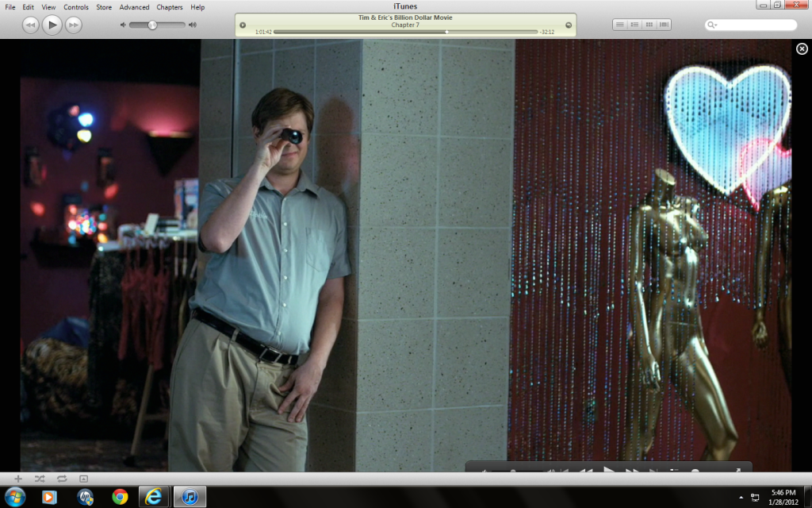Launch Google Chrome from taskbar
Viewport: 812px width, 508px height.
[x=120, y=497]
